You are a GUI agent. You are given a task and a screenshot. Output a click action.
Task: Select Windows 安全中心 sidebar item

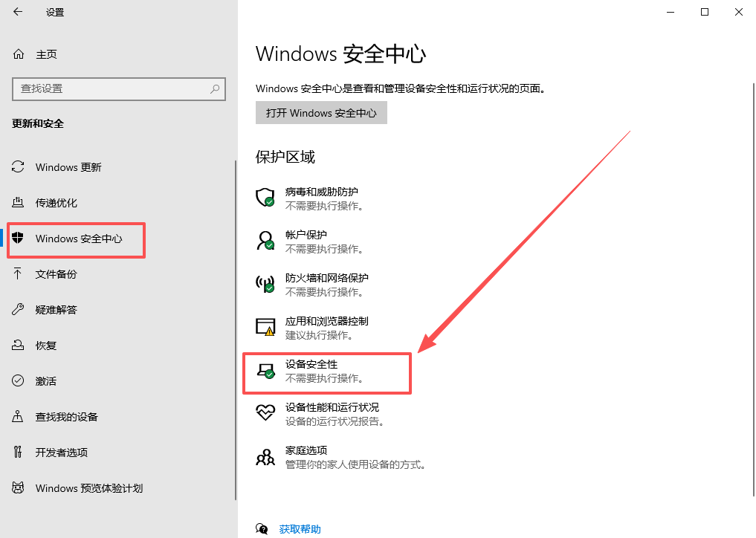tap(79, 239)
